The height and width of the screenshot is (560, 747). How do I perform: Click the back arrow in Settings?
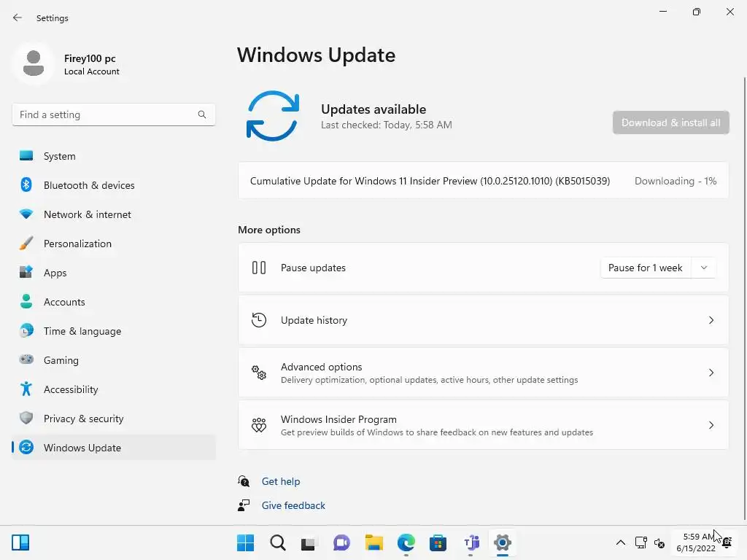click(18, 17)
